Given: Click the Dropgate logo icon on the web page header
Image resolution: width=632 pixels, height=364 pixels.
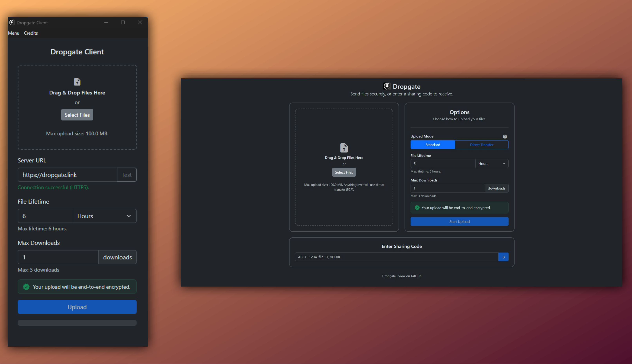Looking at the screenshot, I should [x=387, y=86].
